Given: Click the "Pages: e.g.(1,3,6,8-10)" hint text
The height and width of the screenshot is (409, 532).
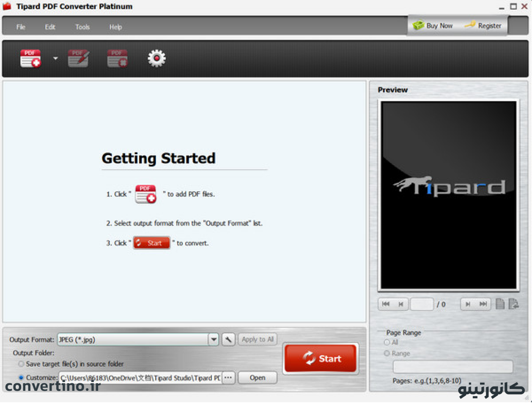Looking at the screenshot, I should 427,381.
